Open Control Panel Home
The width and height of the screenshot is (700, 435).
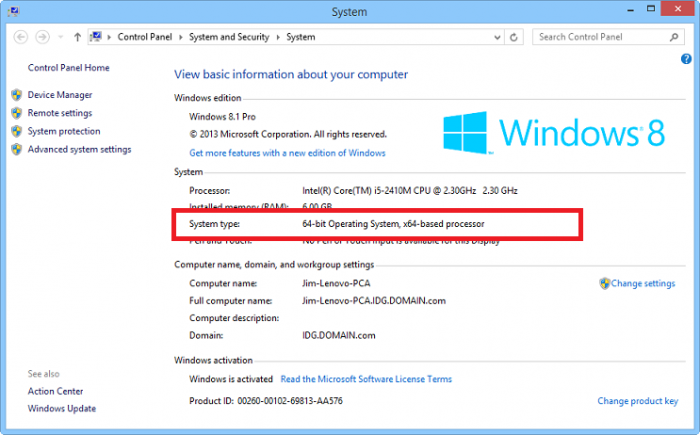pyautogui.click(x=68, y=68)
